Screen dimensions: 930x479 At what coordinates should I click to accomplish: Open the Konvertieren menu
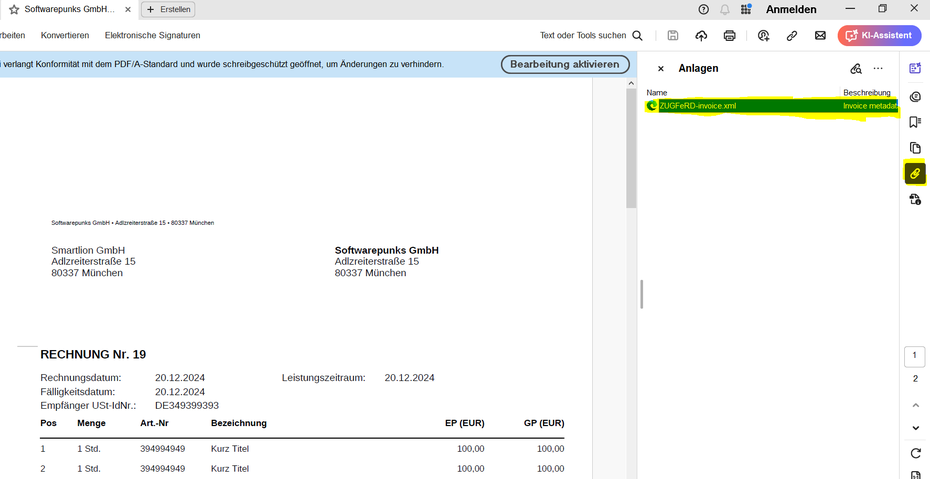tap(65, 36)
